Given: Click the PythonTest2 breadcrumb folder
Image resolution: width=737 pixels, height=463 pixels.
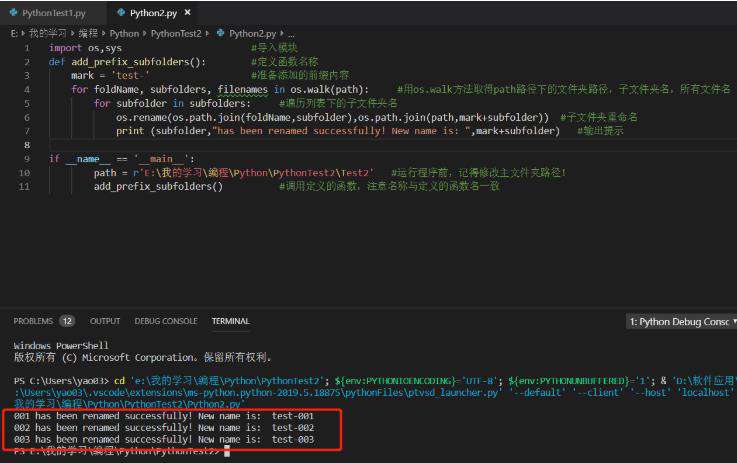Looking at the screenshot, I should 176,33.
